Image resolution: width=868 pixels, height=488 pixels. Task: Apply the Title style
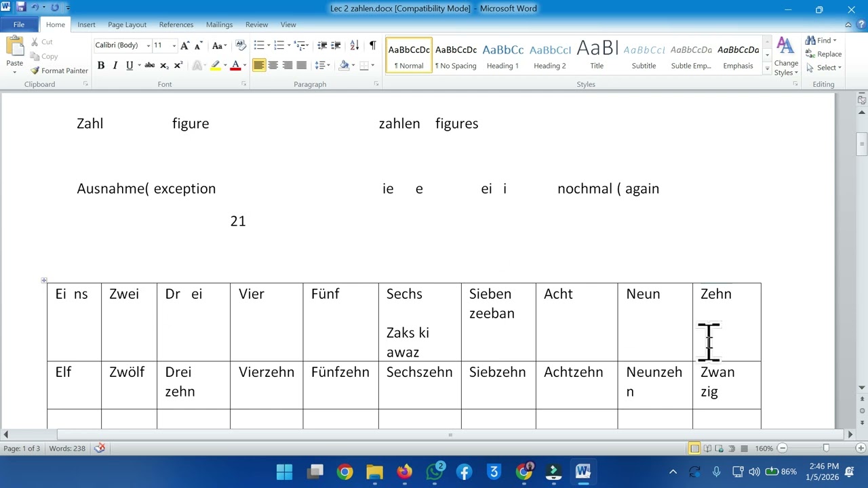(597, 56)
